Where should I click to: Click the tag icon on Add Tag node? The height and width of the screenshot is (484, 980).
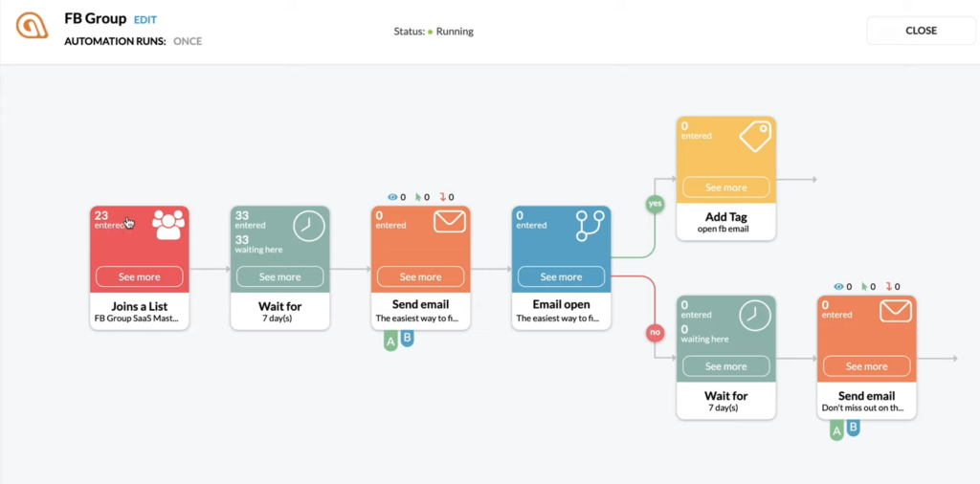[754, 137]
